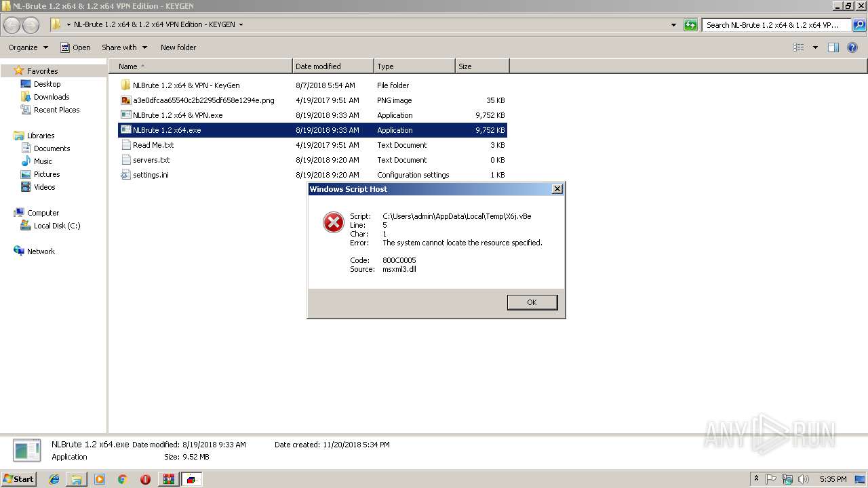Click the Downloads folder icon

pos(26,97)
